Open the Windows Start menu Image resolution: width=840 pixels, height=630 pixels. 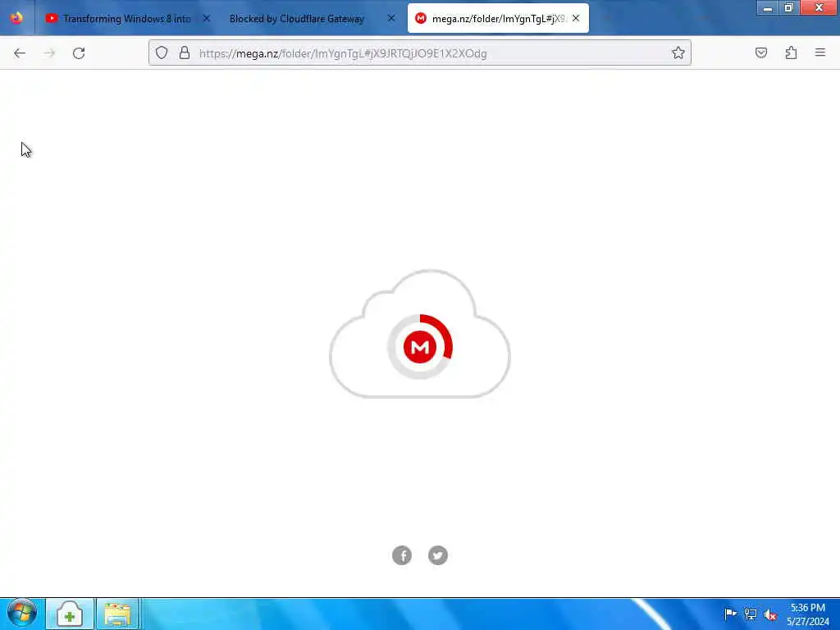(22, 614)
